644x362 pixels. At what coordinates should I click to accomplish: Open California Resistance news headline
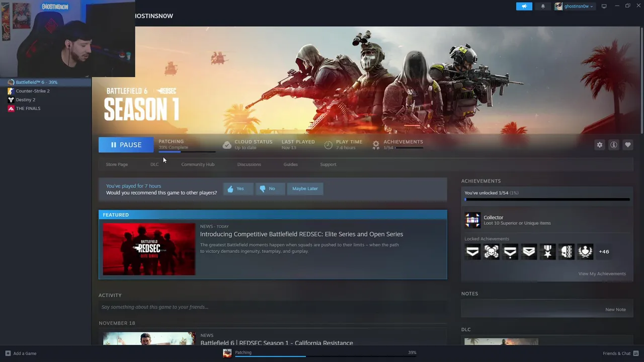click(x=276, y=343)
